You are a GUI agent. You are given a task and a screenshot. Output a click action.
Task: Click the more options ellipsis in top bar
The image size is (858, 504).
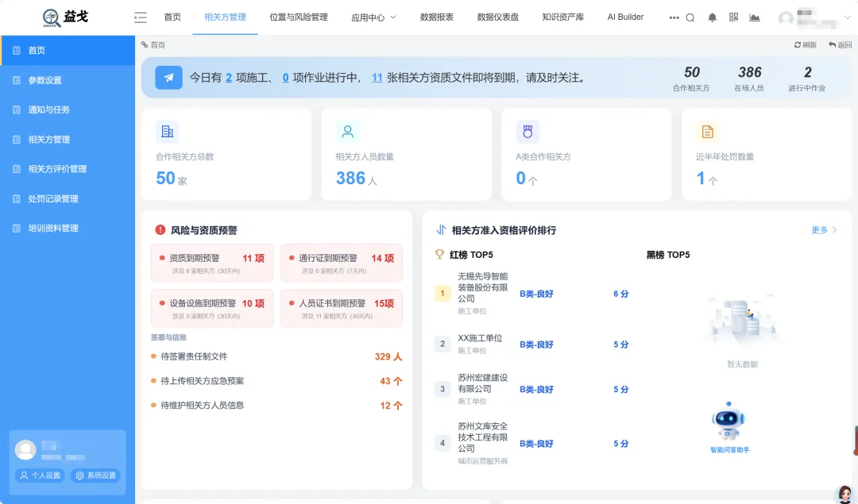(674, 17)
